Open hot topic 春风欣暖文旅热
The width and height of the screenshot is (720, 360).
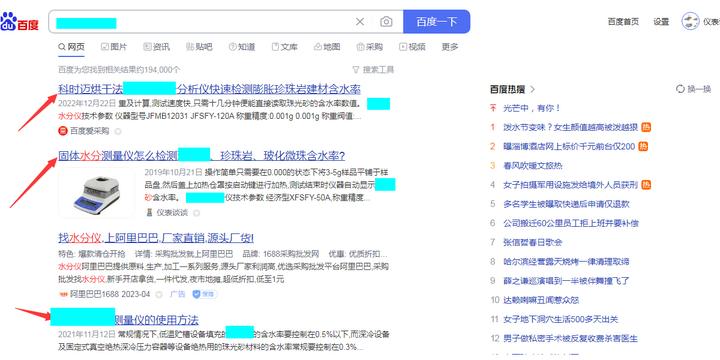tap(533, 166)
